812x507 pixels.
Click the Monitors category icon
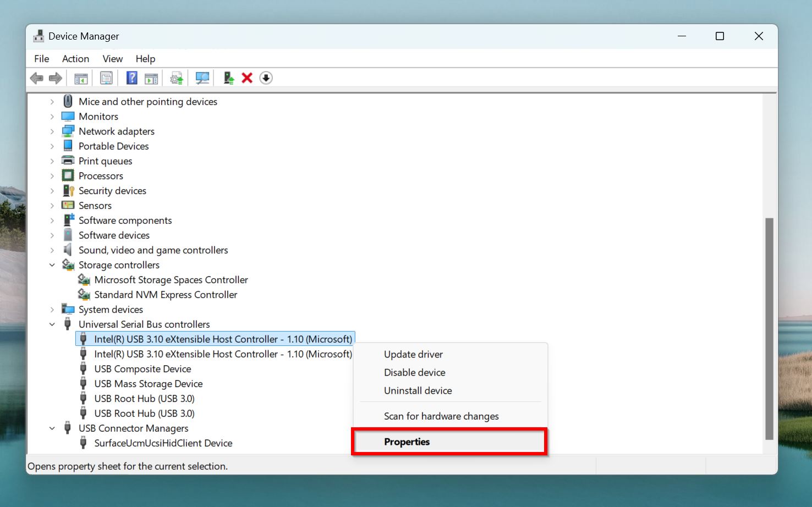68,116
